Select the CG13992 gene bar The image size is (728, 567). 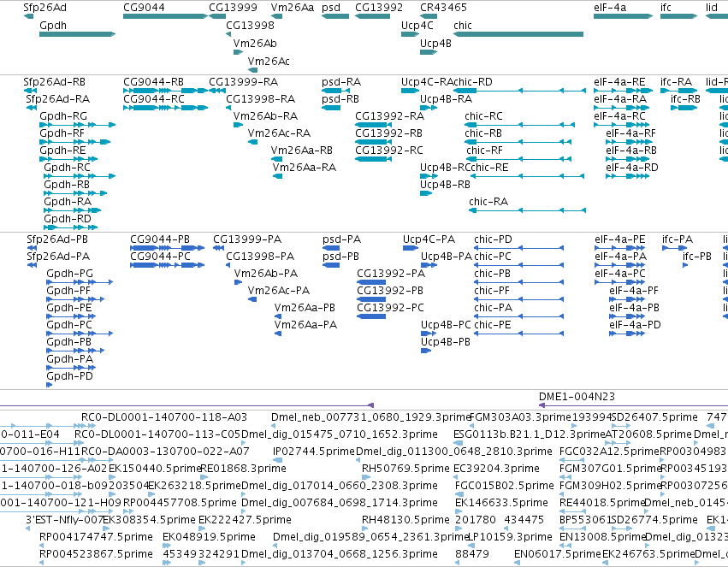coord(372,16)
